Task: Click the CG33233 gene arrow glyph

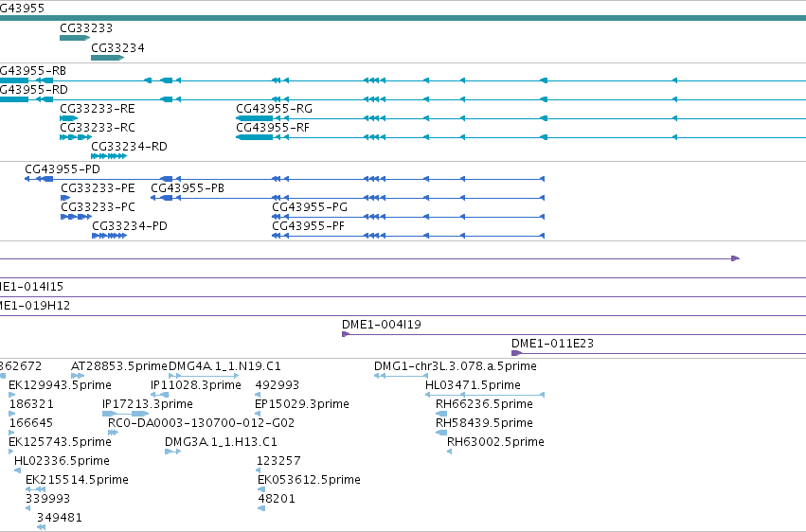Action: point(75,38)
